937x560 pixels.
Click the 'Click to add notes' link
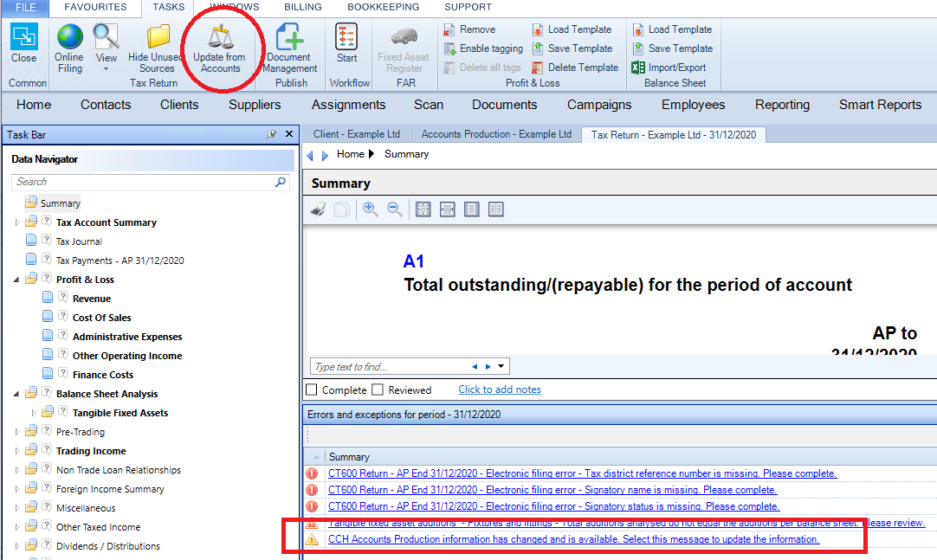point(500,389)
